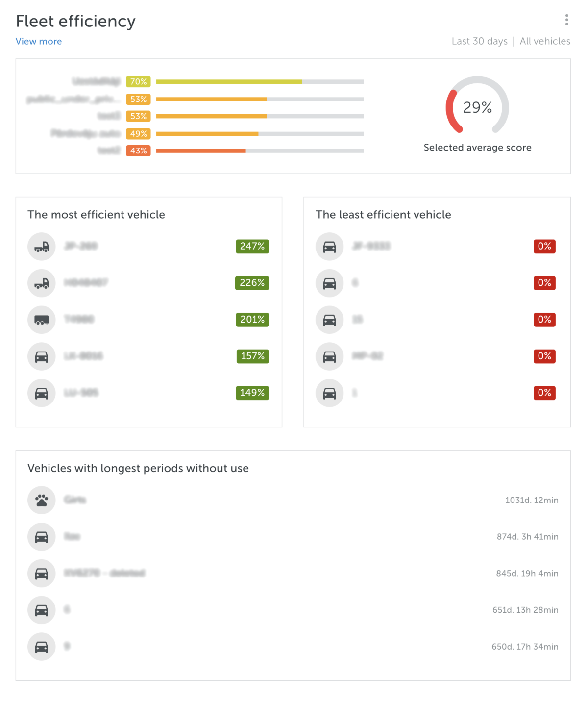Click the yellow 70% progress bar
This screenshot has width=588, height=703.
230,81
